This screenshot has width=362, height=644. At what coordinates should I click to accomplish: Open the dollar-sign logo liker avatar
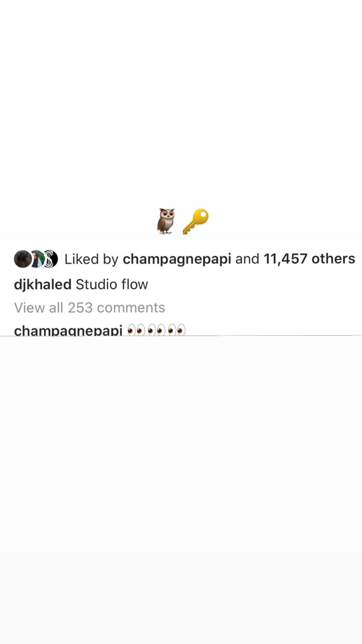point(50,259)
